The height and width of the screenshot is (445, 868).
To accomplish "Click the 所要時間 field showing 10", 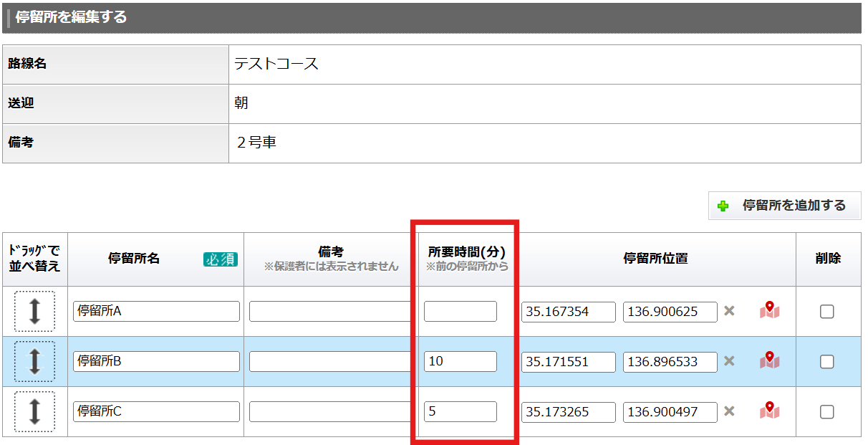I will click(x=460, y=362).
